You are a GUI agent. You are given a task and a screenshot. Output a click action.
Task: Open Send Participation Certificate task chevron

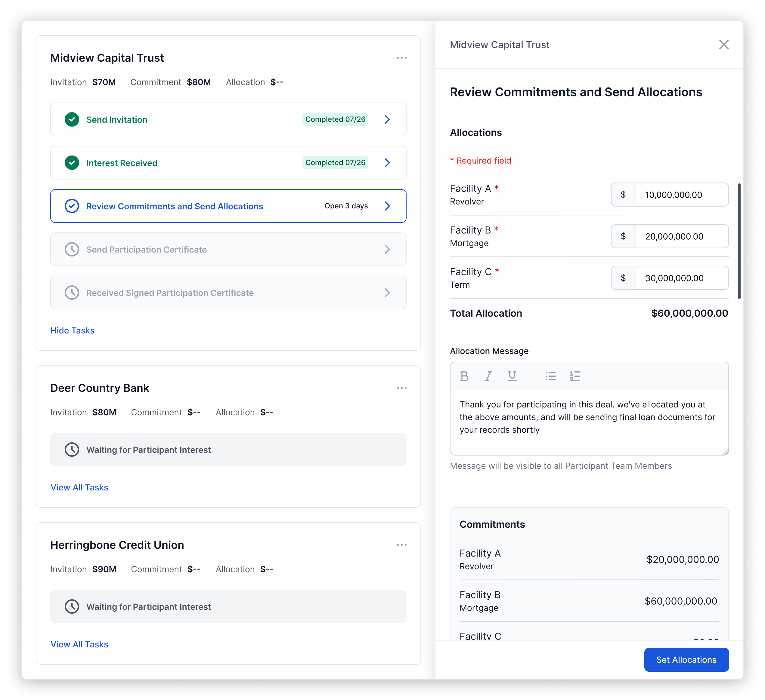click(387, 250)
